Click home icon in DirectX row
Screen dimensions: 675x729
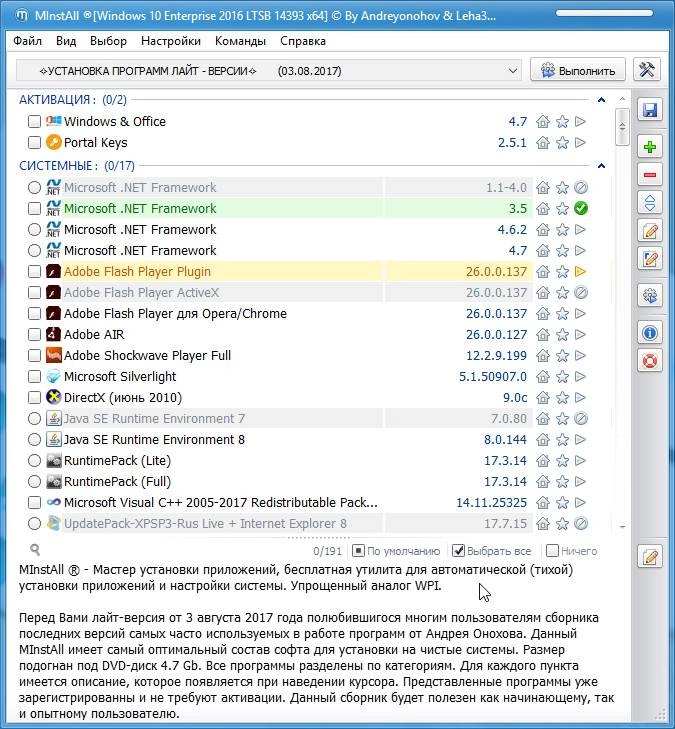[543, 398]
